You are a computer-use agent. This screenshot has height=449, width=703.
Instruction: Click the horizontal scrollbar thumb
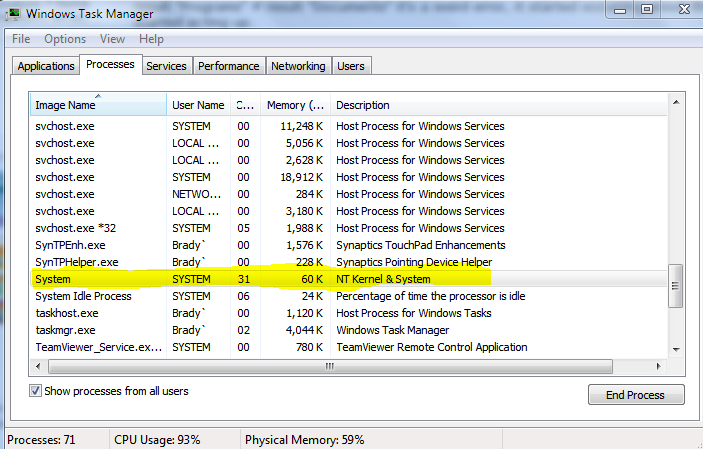tap(330, 366)
